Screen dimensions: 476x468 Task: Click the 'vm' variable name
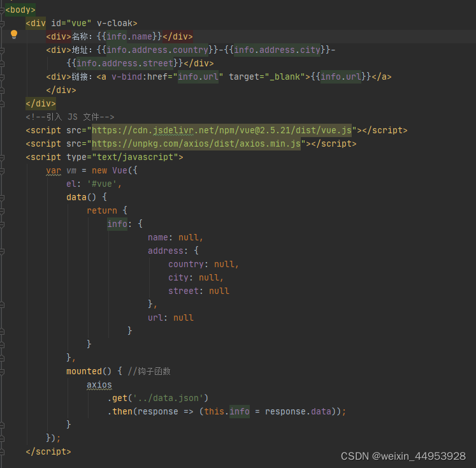coord(71,171)
